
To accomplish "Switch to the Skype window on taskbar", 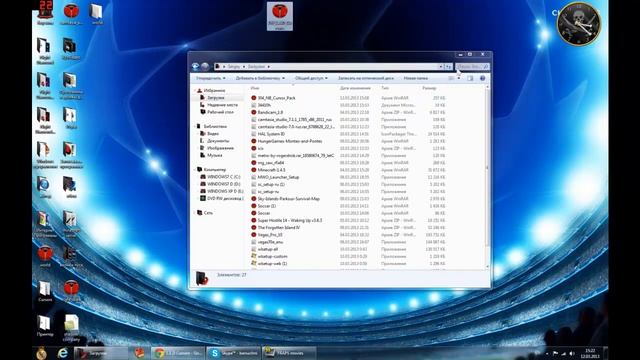I will pos(233,353).
